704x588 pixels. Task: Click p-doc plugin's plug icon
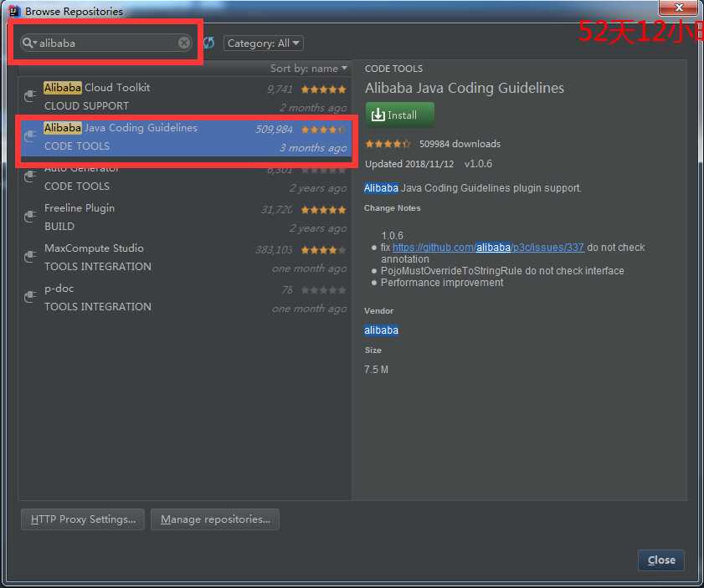(30, 296)
